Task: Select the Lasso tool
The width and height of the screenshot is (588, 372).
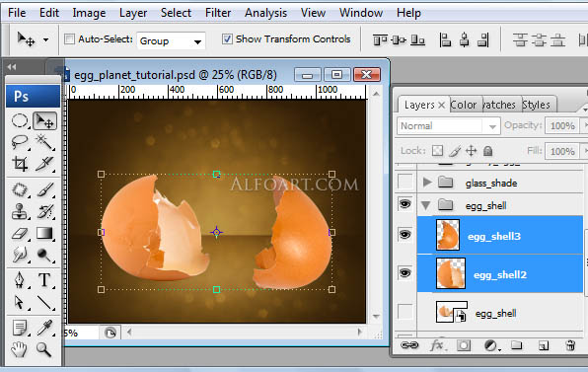Action: (20, 142)
